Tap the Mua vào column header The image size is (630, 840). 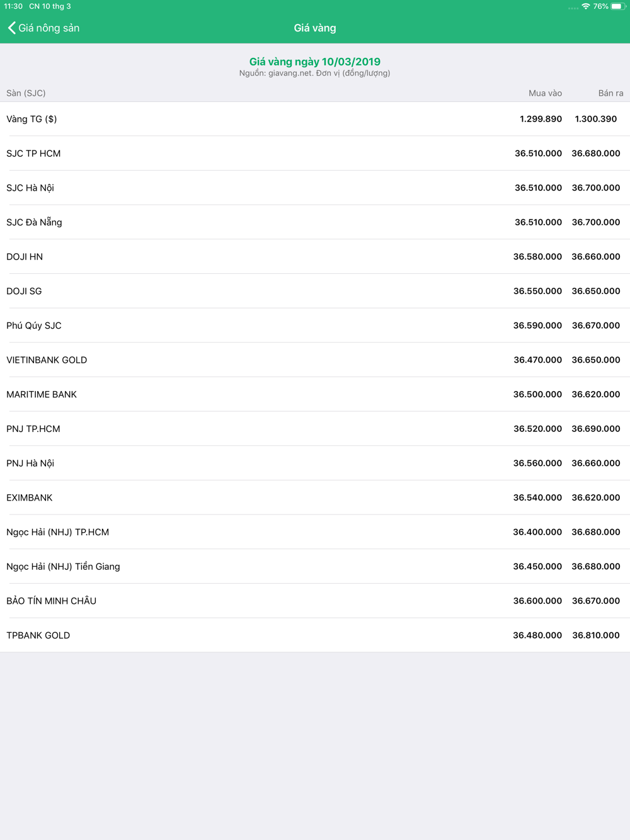(x=545, y=93)
